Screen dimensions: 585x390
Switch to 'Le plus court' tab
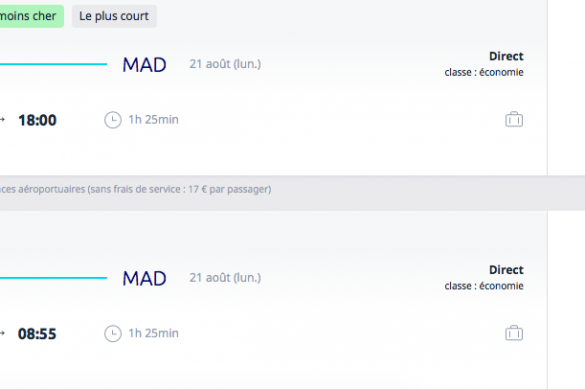pyautogui.click(x=114, y=16)
